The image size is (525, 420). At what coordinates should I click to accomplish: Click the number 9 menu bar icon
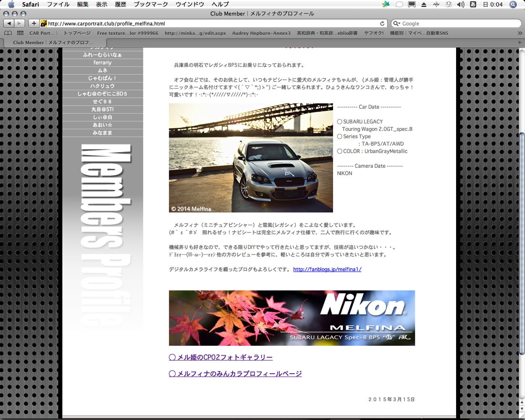click(x=449, y=4)
